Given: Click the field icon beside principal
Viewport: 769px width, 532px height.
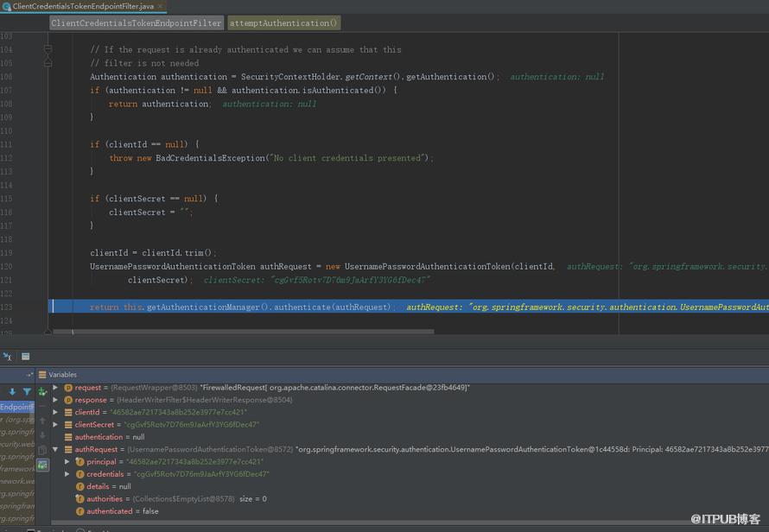Looking at the screenshot, I should (80, 461).
